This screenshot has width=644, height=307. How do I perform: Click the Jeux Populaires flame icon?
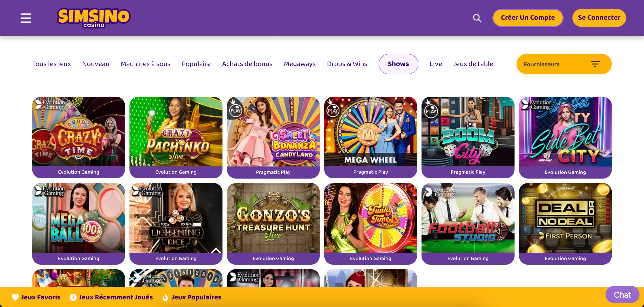165,297
